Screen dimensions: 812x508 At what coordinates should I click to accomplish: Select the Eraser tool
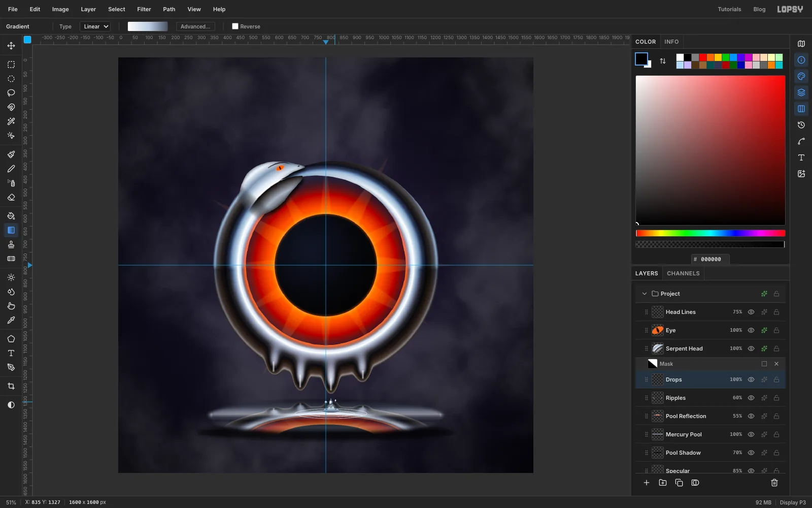[11, 197]
